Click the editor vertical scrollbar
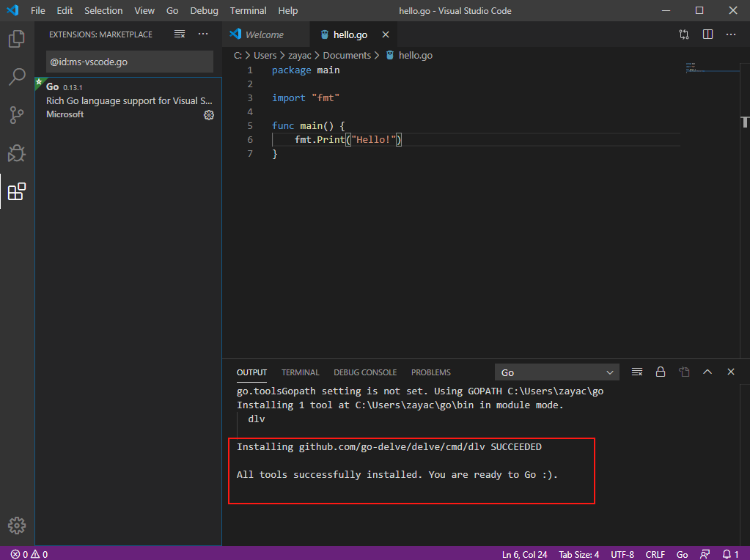This screenshot has height=560, width=750. (x=745, y=210)
